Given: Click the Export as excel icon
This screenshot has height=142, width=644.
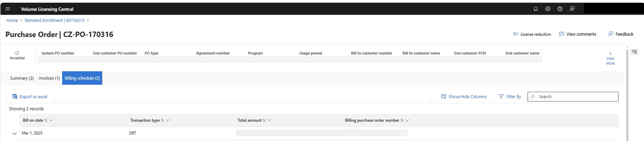Looking at the screenshot, I should pos(15,96).
